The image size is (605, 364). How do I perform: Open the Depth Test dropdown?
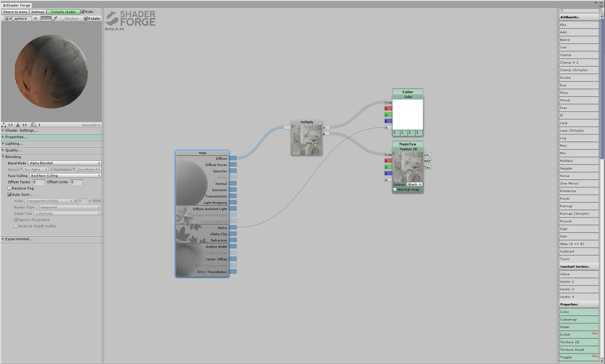[67, 213]
